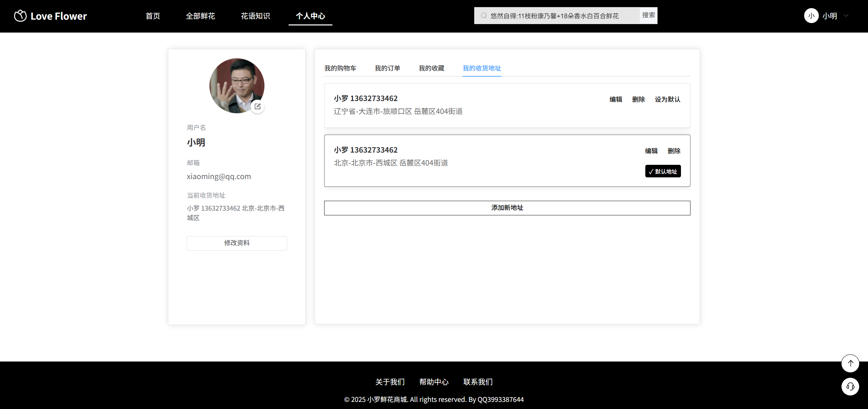Click the round user avatar in header
This screenshot has height=409, width=868.
[811, 16]
